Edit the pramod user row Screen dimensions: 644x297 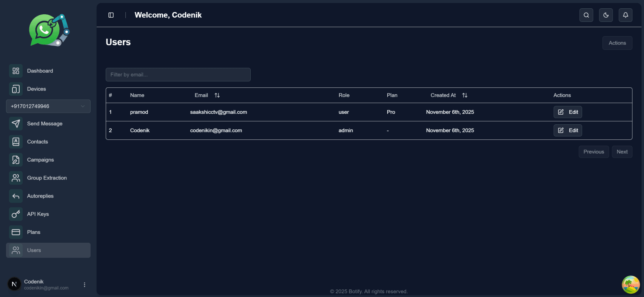point(568,112)
